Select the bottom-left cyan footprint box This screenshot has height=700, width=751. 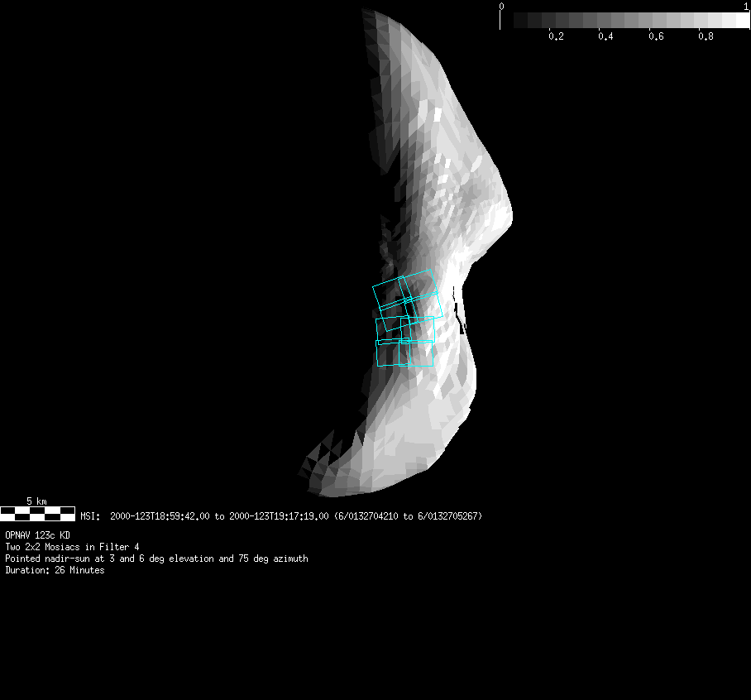(387, 353)
